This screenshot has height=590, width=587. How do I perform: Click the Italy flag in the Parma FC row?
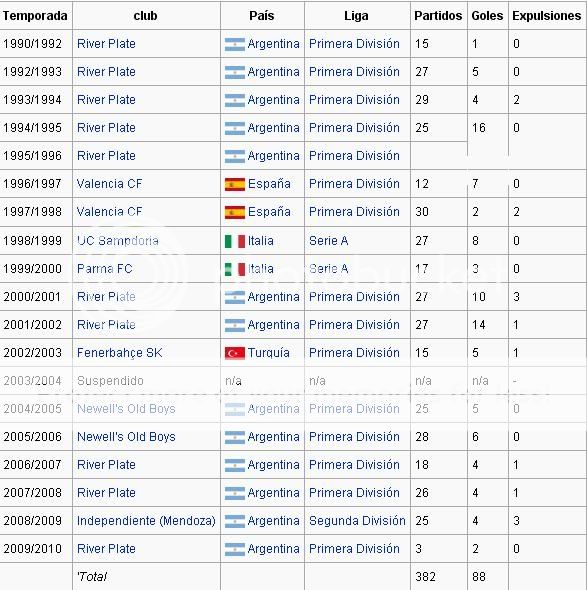(x=235, y=269)
